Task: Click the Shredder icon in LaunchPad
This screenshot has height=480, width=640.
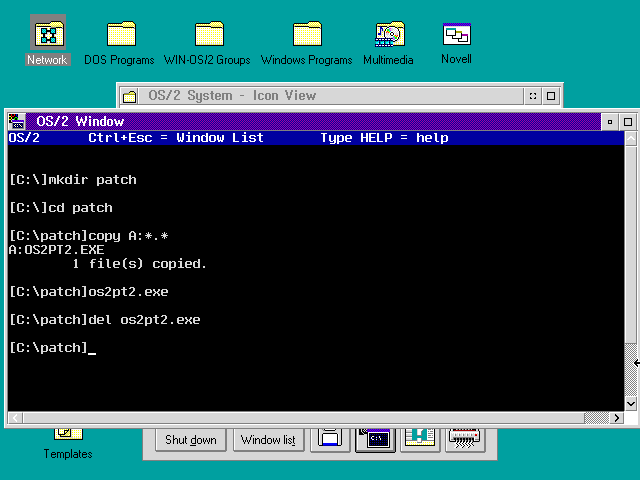Action: coord(465,440)
